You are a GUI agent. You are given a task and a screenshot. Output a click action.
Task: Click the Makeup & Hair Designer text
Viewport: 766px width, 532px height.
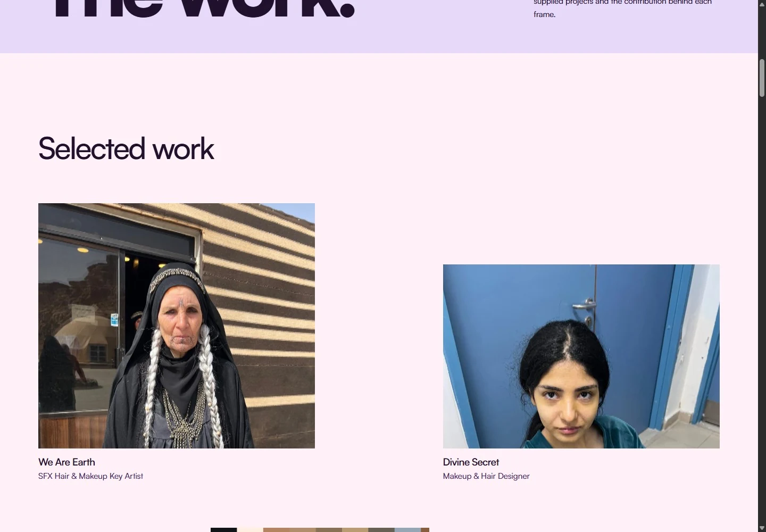point(486,476)
